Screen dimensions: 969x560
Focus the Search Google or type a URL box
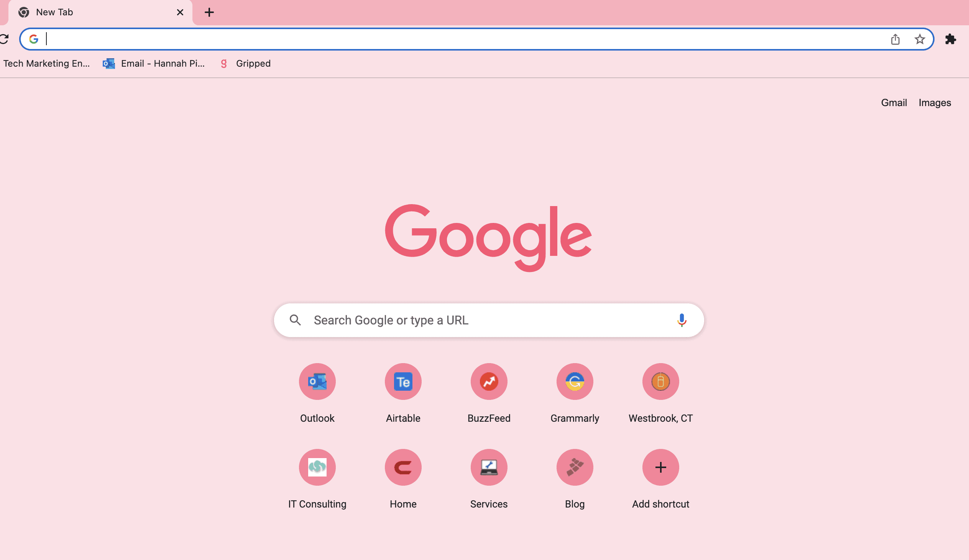[x=489, y=320]
